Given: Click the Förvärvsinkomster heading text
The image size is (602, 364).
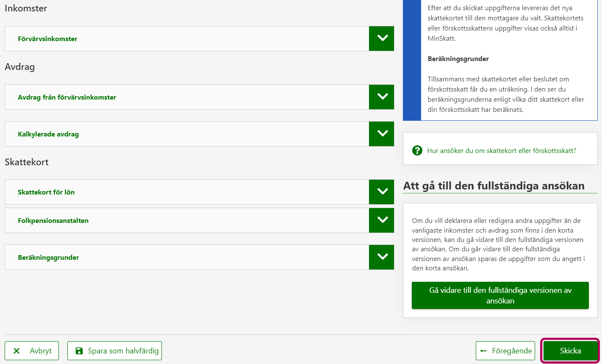Looking at the screenshot, I should (x=47, y=39).
